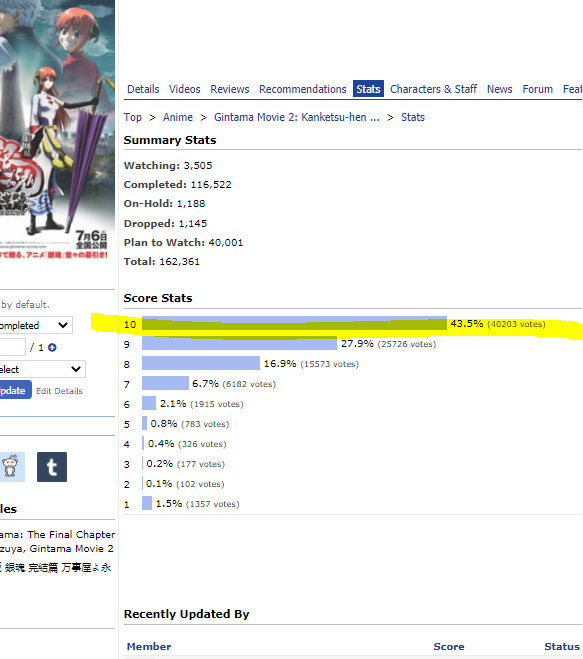Click the Status column header
Image resolution: width=583 pixels, height=659 pixels.
click(562, 646)
